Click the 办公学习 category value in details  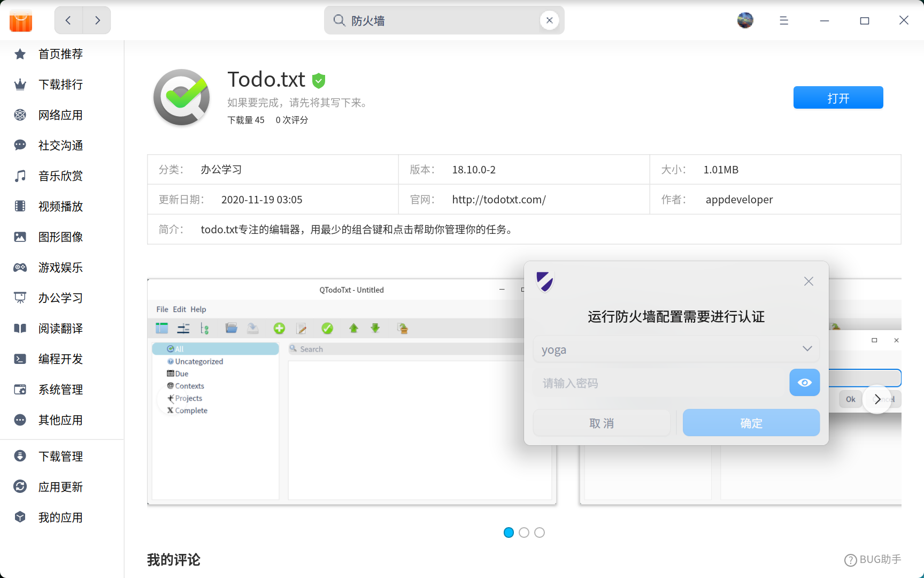[221, 170]
